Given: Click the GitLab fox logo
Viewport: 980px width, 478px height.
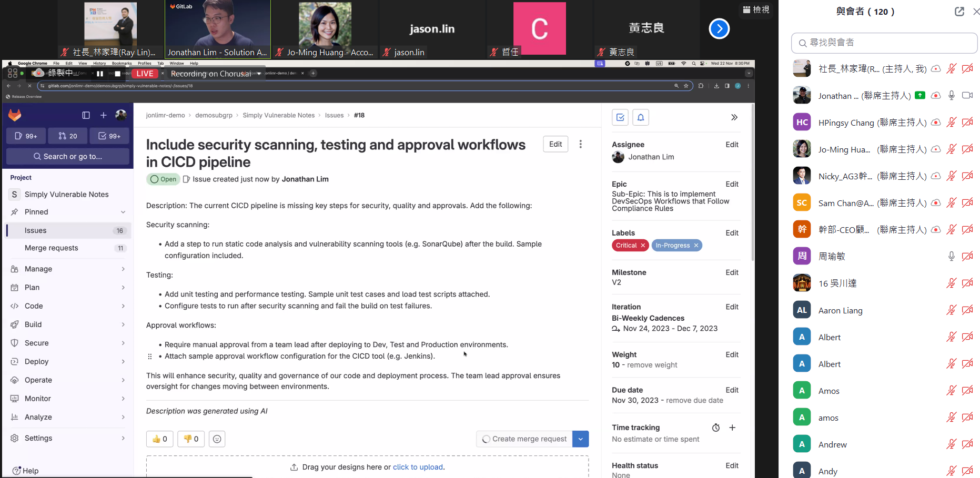Looking at the screenshot, I should click(15, 115).
